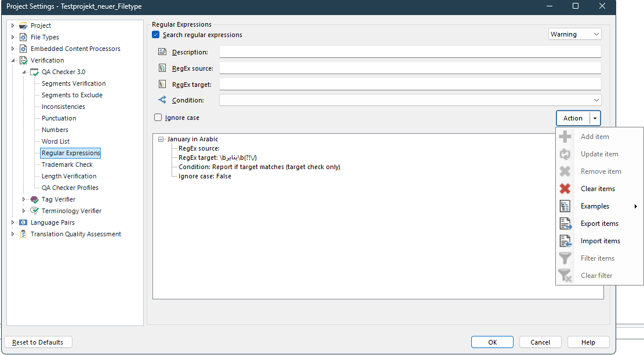
Task: Disable Search regular expressions
Action: (155, 34)
